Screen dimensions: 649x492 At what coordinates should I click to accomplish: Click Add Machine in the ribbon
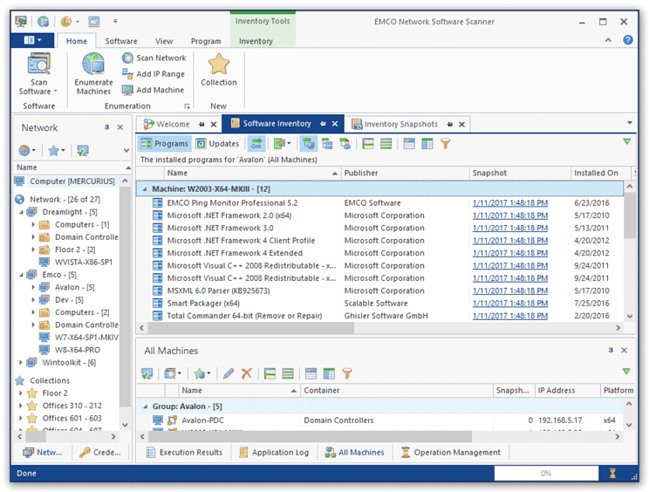coord(153,90)
